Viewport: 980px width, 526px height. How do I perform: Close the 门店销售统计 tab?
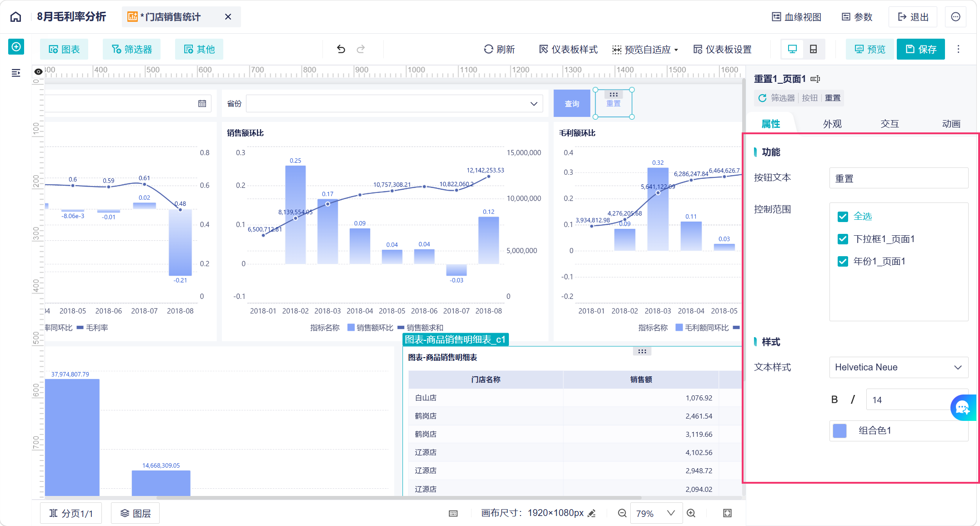[228, 17]
